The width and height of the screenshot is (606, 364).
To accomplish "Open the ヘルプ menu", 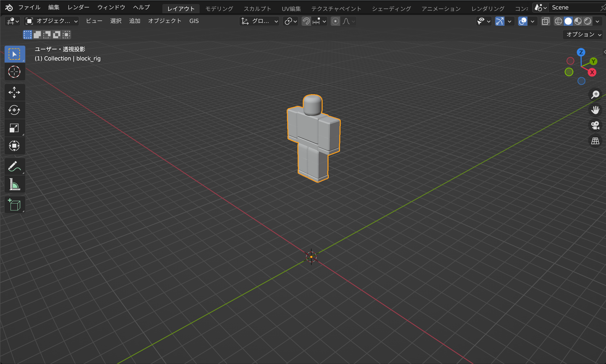I will pyautogui.click(x=141, y=7).
